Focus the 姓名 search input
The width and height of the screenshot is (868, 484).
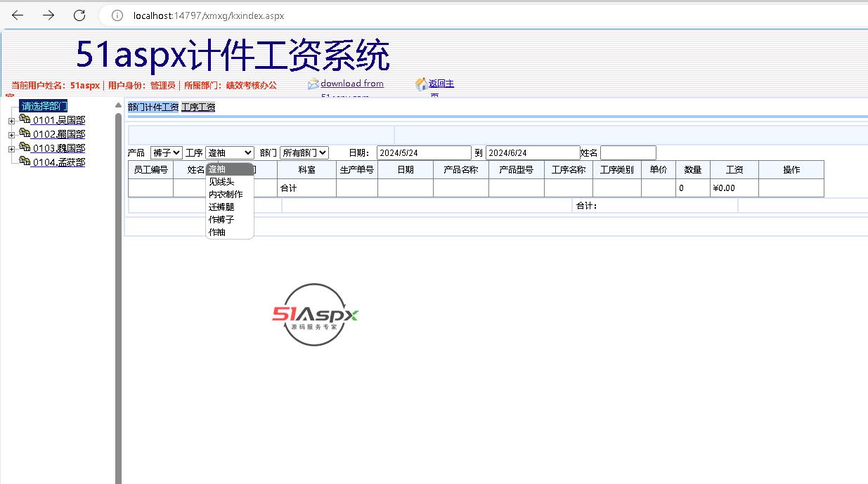pos(628,152)
